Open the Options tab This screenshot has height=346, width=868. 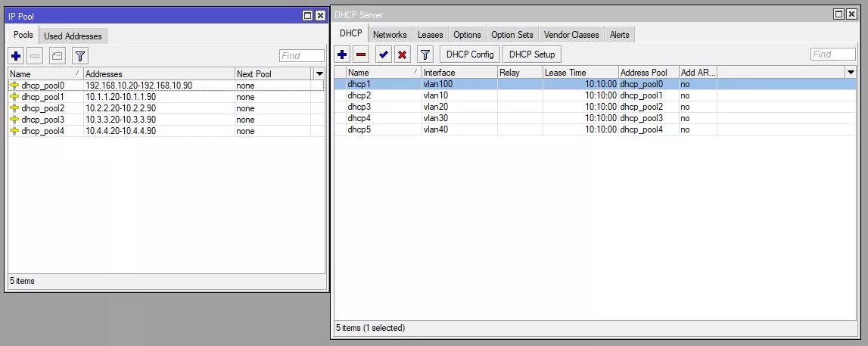point(467,34)
